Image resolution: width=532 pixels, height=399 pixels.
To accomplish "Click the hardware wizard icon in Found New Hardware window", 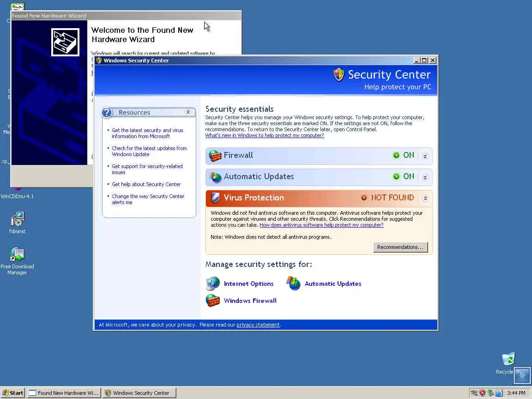I will click(65, 42).
